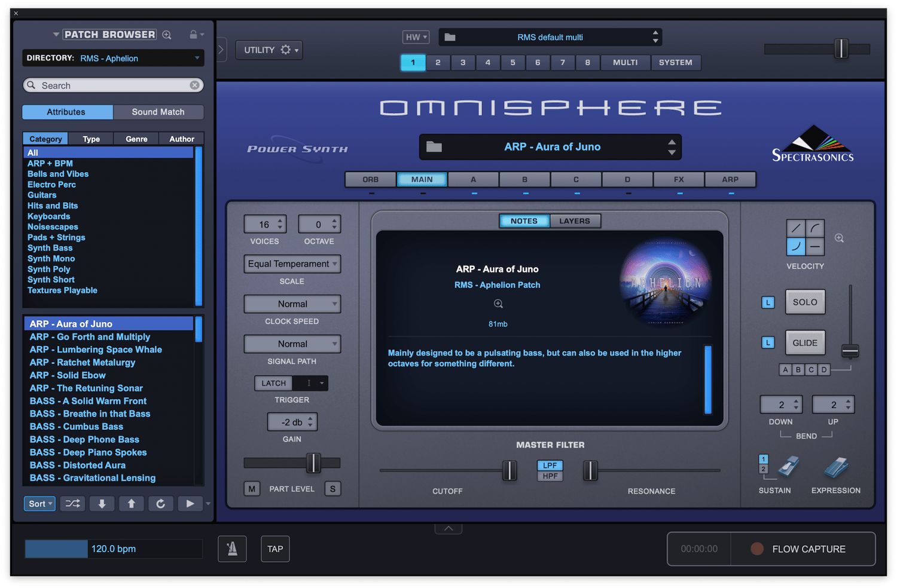Adjust the RESONANCE slider handle
This screenshot has width=897, height=588.
[590, 470]
